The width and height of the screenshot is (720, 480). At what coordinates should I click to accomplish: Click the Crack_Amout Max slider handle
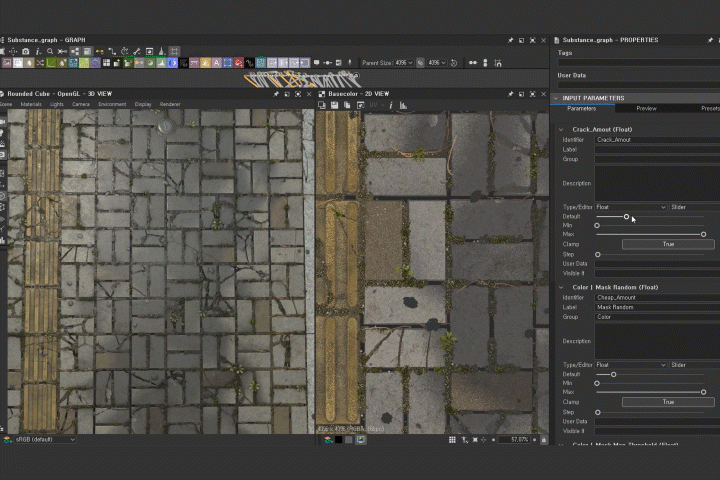(703, 234)
